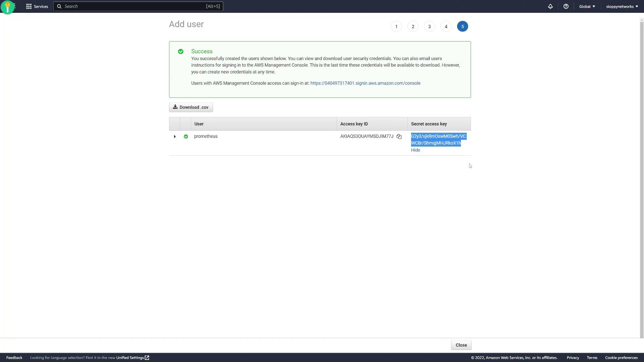Image resolution: width=644 pixels, height=362 pixels.
Task: Go to wizard step 4
Action: pyautogui.click(x=446, y=26)
